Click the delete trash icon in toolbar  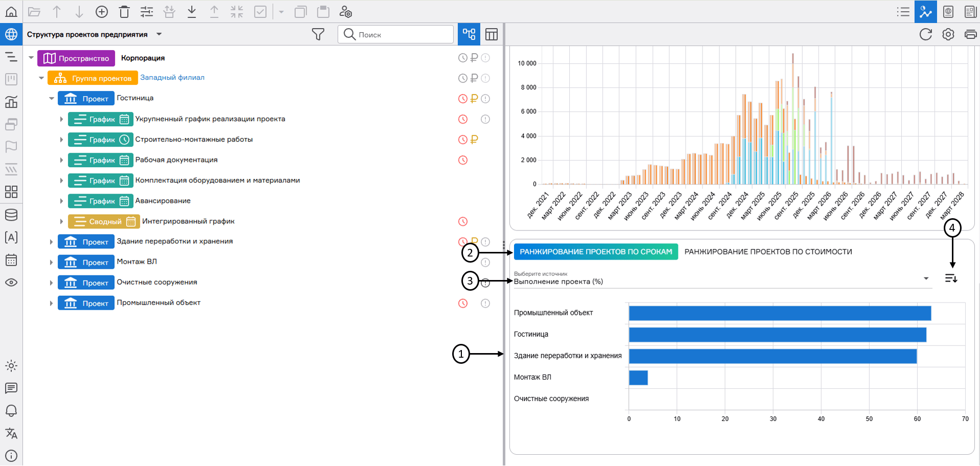point(124,12)
